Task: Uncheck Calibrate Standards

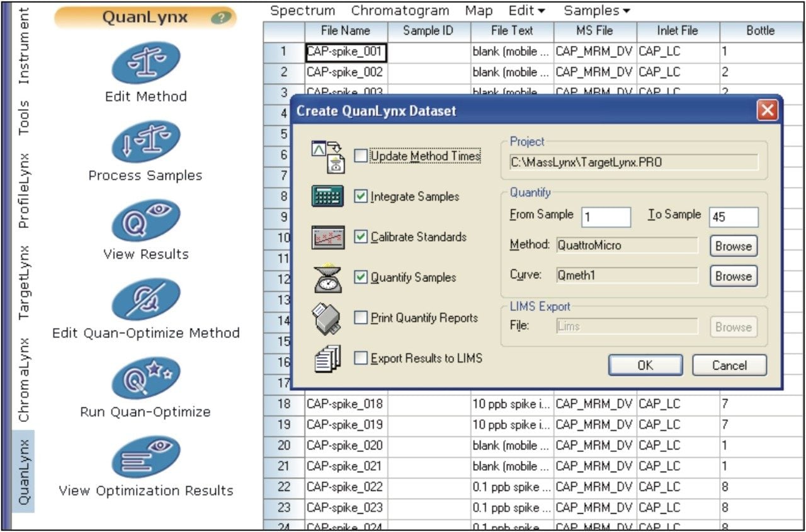Action: 361,237
